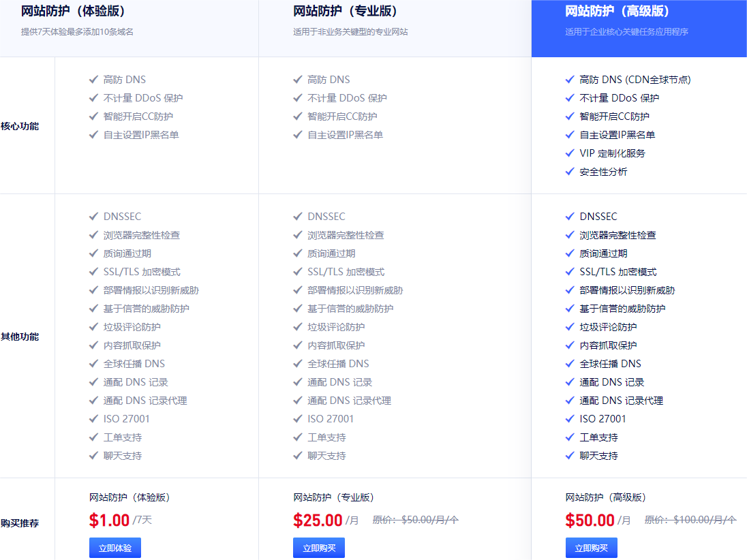This screenshot has height=560, width=747.
Task: Click 立即购买 under 网站防护（高级版）
Action: pyautogui.click(x=591, y=548)
